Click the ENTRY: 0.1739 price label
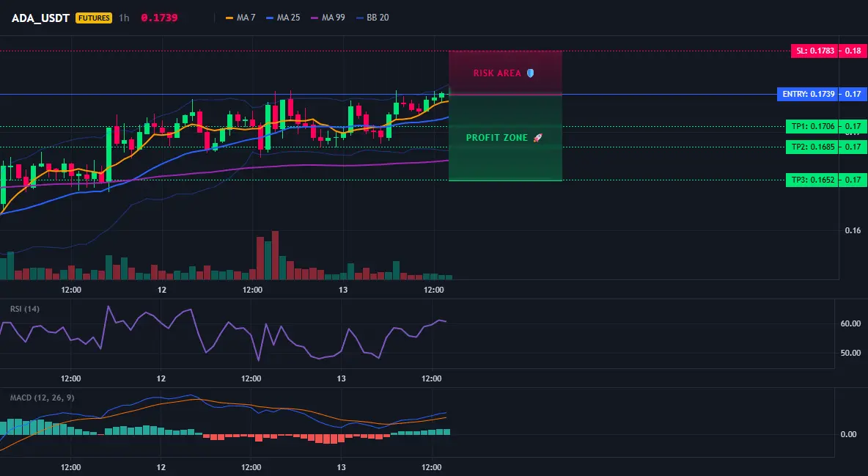868x476 pixels. click(x=808, y=94)
